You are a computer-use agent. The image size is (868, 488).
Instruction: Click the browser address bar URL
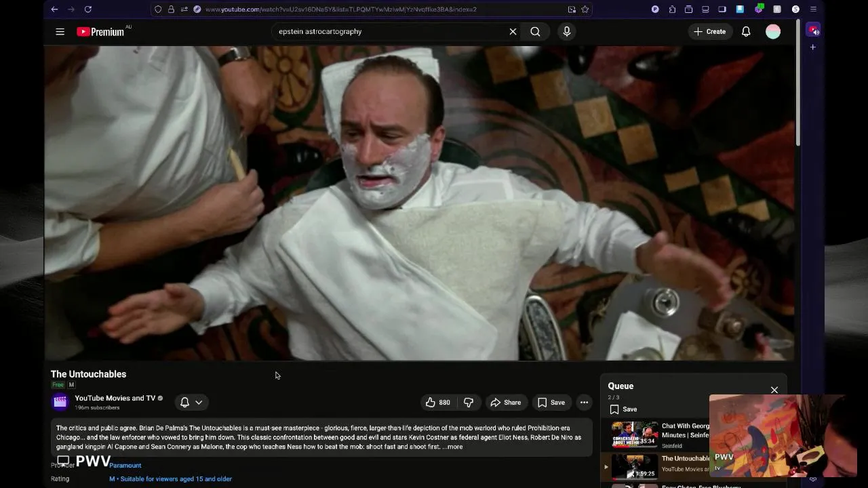(340, 9)
